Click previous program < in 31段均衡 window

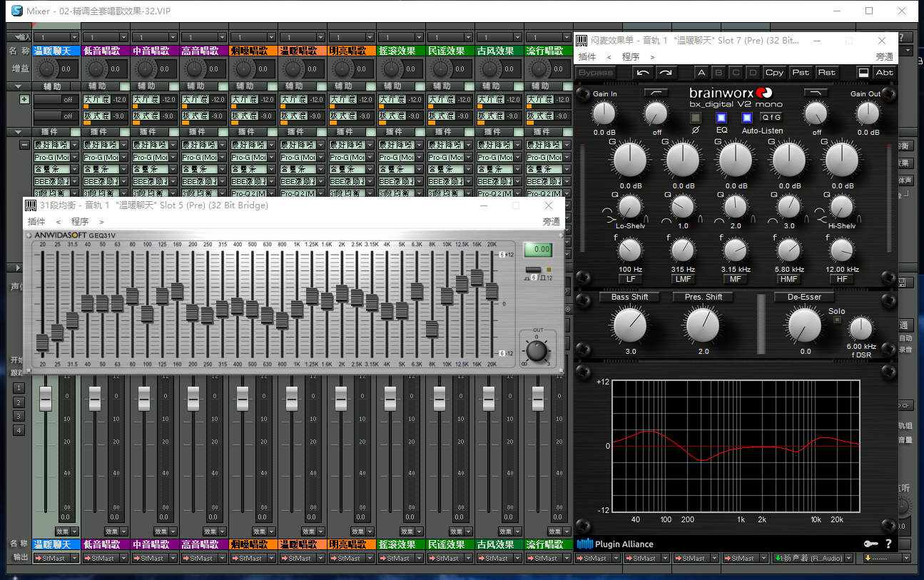click(59, 222)
